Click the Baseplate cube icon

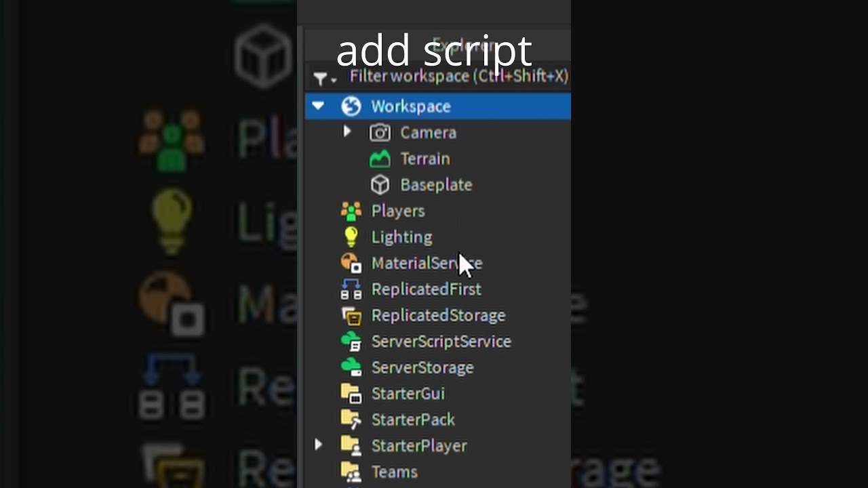click(x=380, y=185)
